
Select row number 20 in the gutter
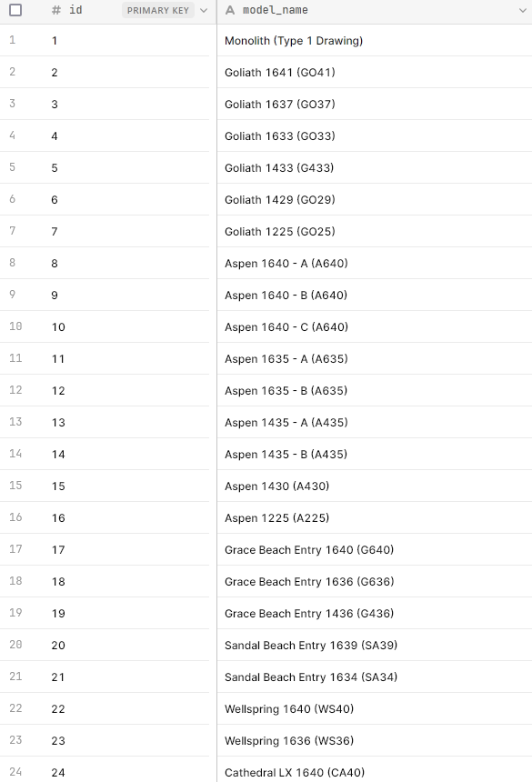[15, 645]
